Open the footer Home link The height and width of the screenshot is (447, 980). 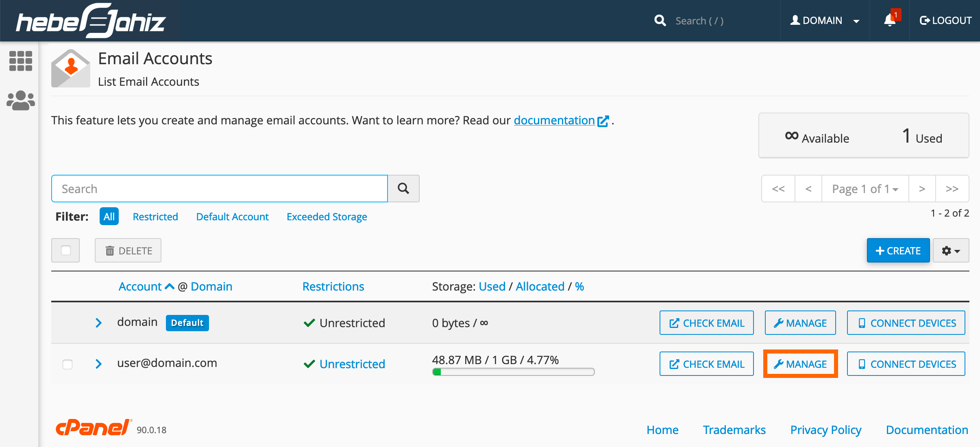662,430
